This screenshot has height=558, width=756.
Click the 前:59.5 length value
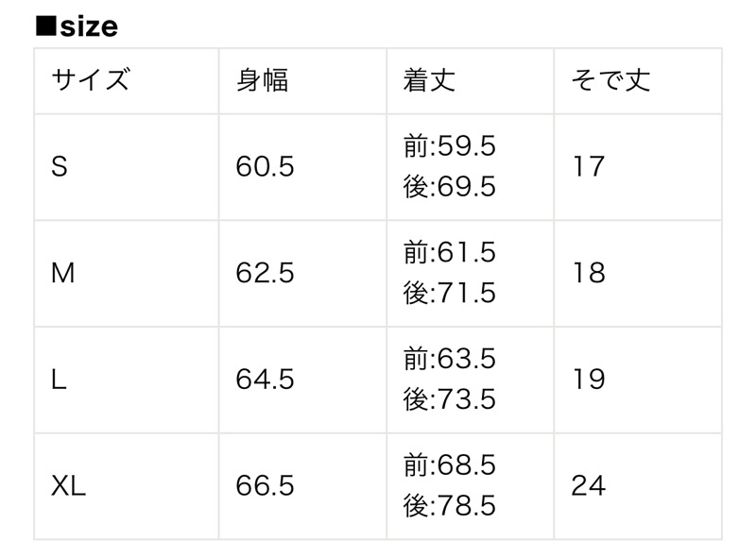[450, 146]
